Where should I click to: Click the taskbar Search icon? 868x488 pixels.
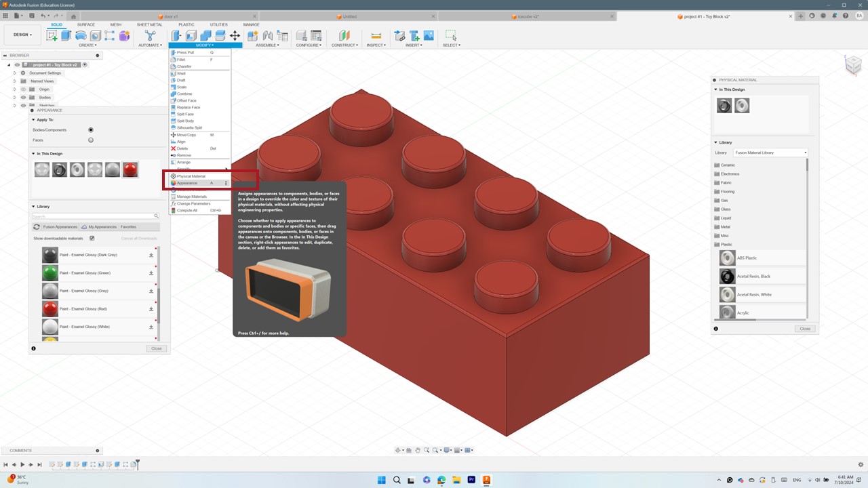[397, 480]
